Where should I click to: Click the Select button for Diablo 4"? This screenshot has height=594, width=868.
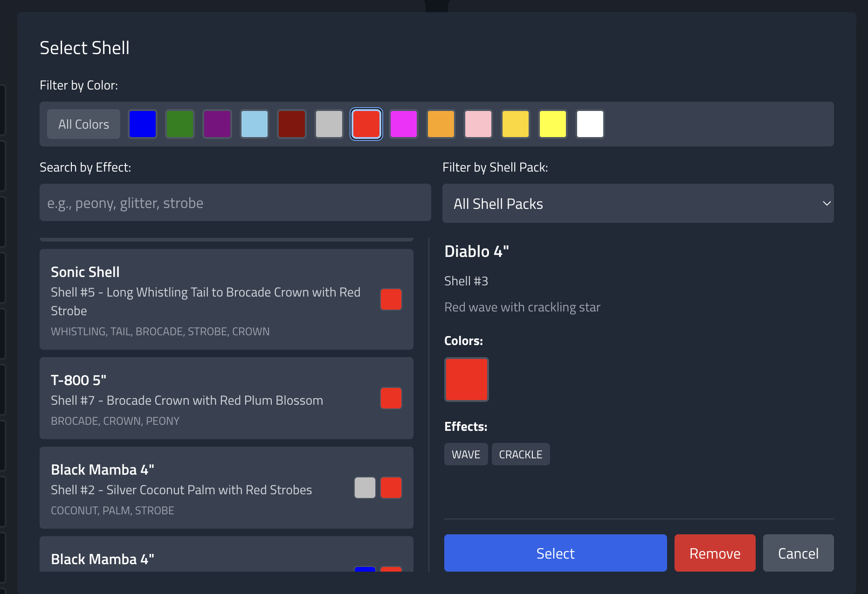click(x=555, y=553)
